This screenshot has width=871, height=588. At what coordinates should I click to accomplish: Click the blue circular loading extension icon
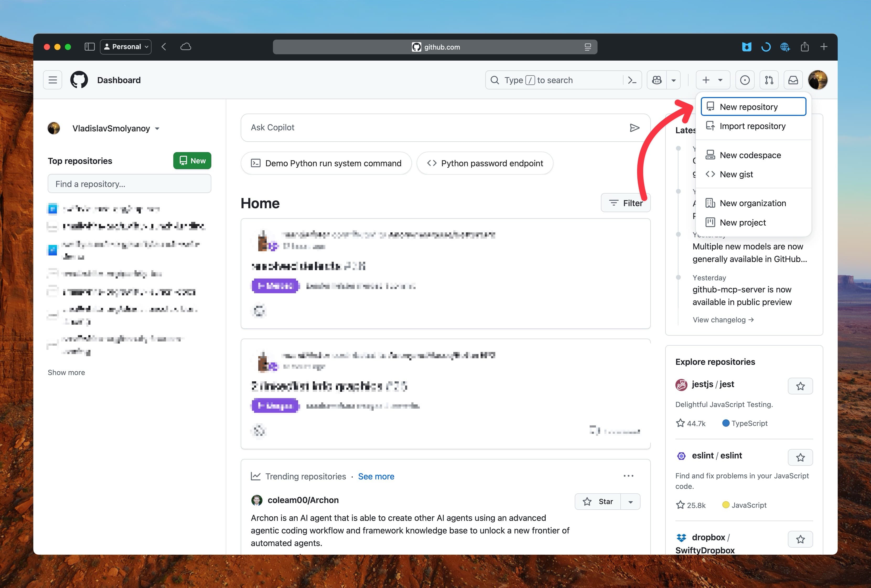(766, 47)
